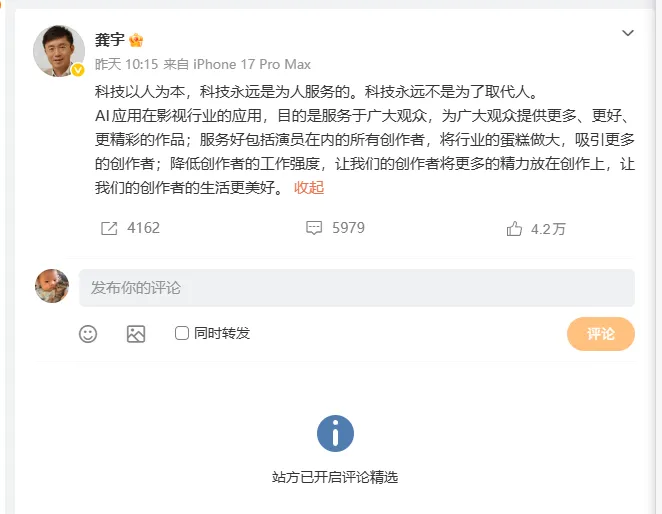The image size is (662, 514).
Task: Click the 昨天 10:15 timestamp
Action: click(126, 64)
